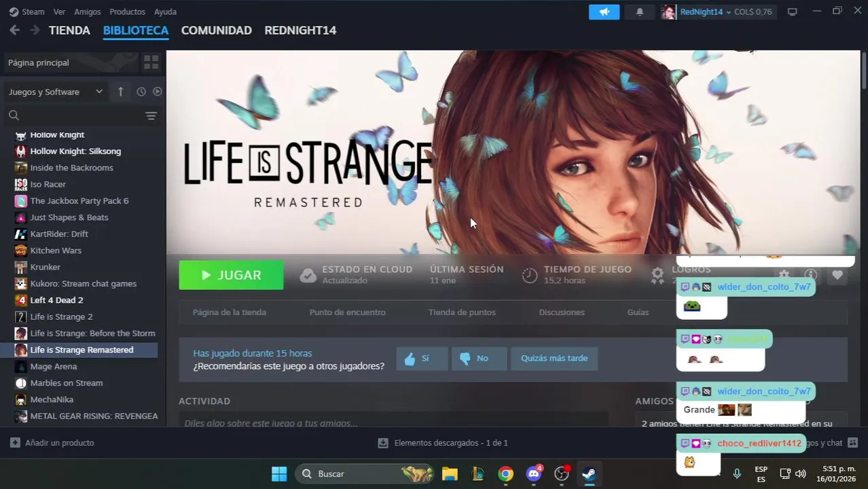The height and width of the screenshot is (489, 868).
Task: Click the forward navigation arrow
Action: (x=35, y=30)
